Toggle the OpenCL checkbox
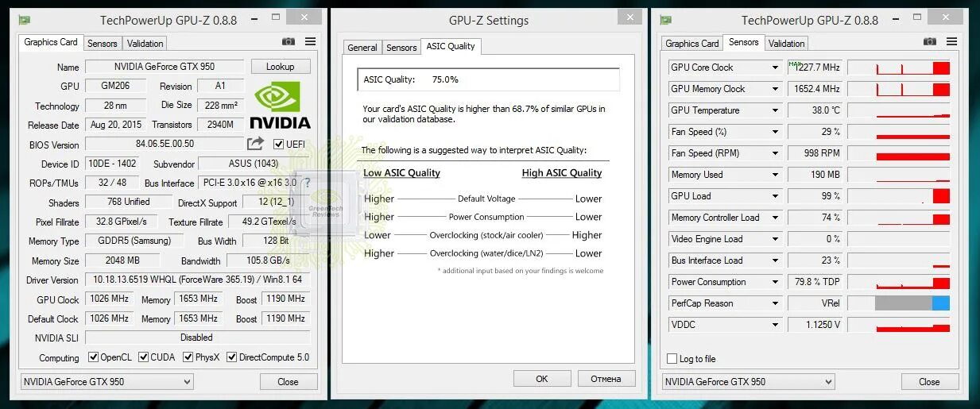980x409 pixels. tap(93, 357)
